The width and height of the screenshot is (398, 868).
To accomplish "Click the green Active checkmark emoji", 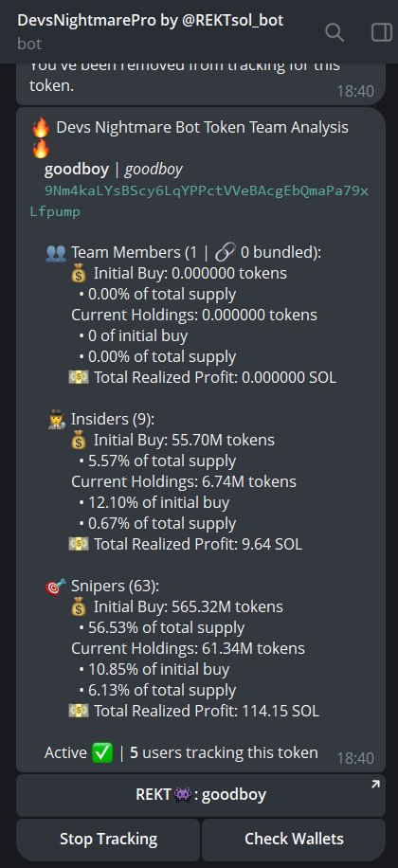I will pos(103,752).
